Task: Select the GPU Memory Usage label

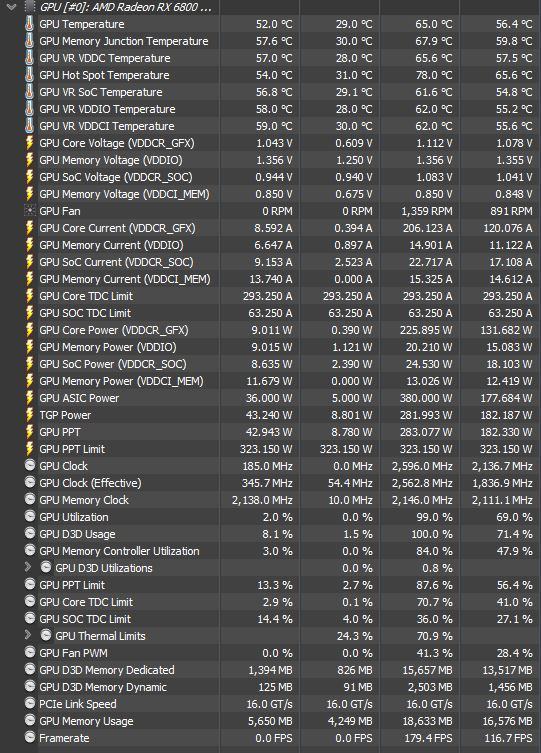Action: tap(86, 721)
